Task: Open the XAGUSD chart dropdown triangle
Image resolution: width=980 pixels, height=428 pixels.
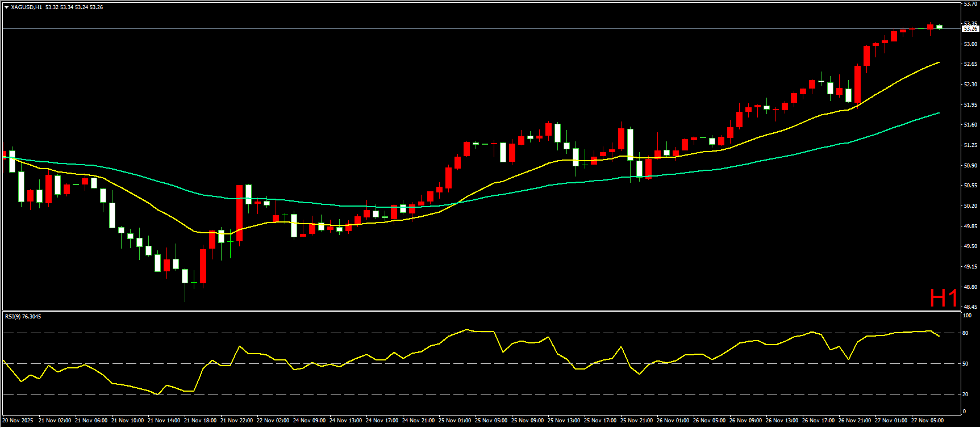Action: (x=6, y=7)
